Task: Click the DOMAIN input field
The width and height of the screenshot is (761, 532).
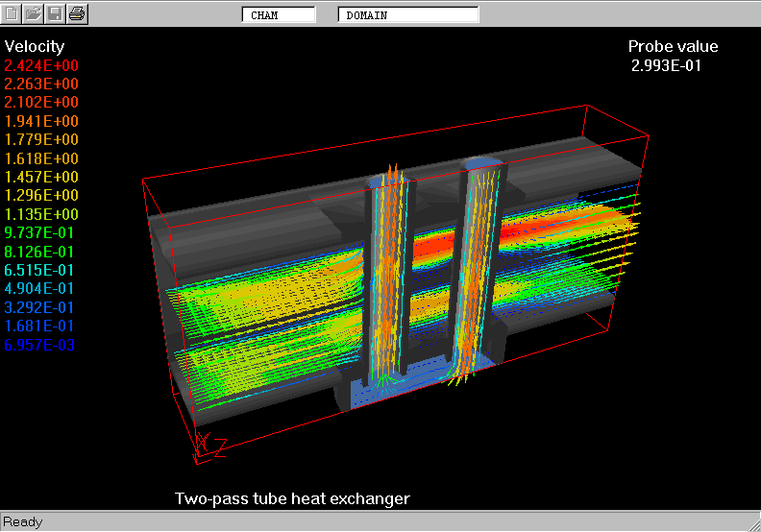Action: pos(408,15)
